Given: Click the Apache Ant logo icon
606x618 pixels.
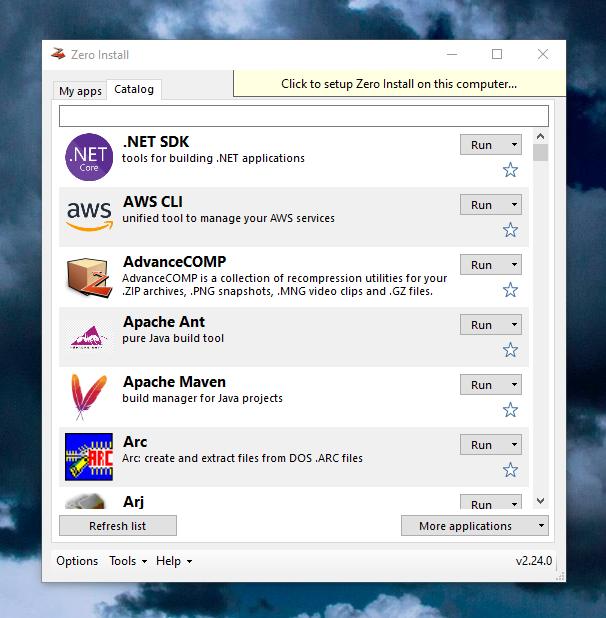Looking at the screenshot, I should (89, 337).
